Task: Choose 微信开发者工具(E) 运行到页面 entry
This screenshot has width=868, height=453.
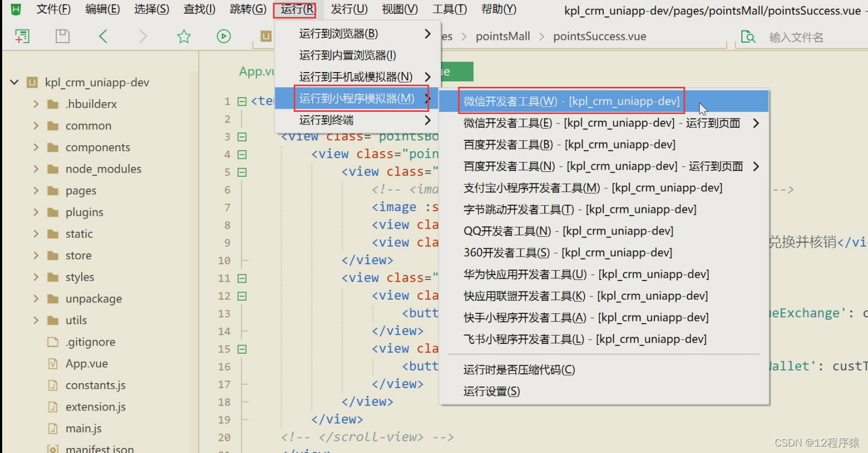Action: (x=604, y=123)
